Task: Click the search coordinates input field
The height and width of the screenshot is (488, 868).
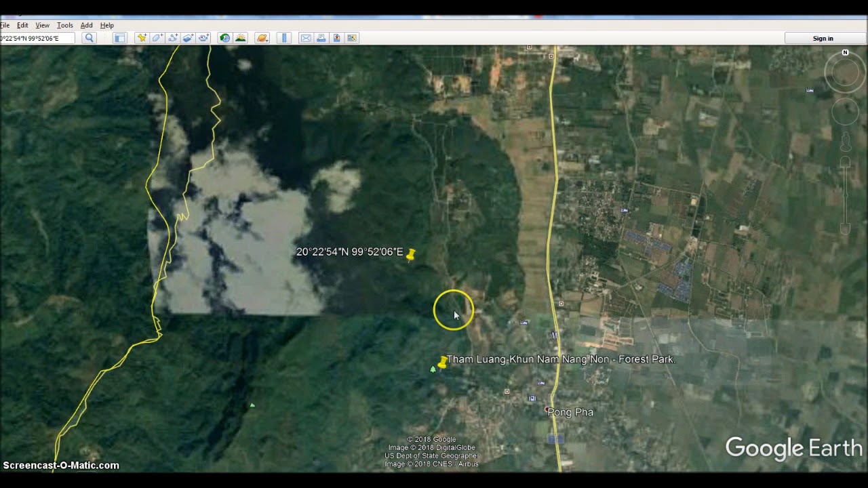Action: (x=37, y=38)
